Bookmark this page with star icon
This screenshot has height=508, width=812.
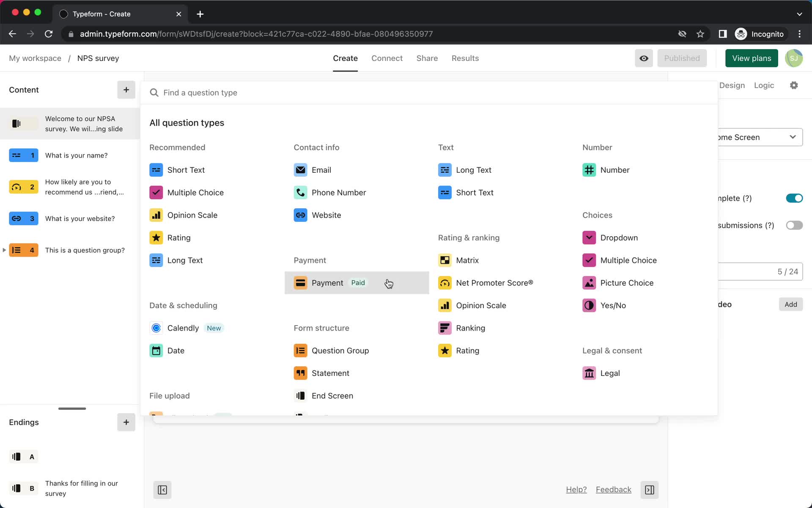[700, 34]
